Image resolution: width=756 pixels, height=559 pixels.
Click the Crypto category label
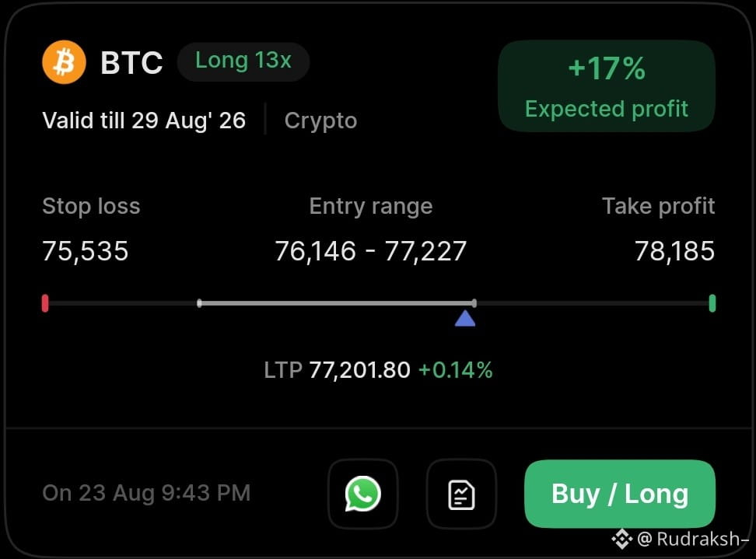click(320, 121)
